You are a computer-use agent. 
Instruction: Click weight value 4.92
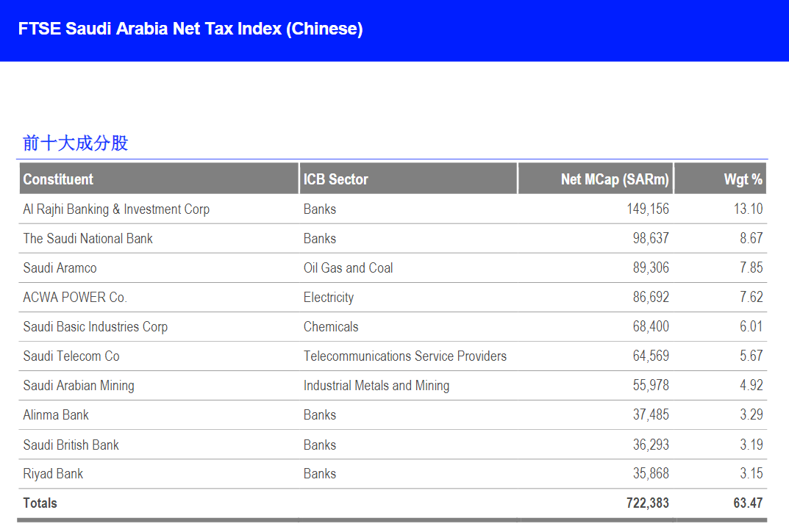751,386
